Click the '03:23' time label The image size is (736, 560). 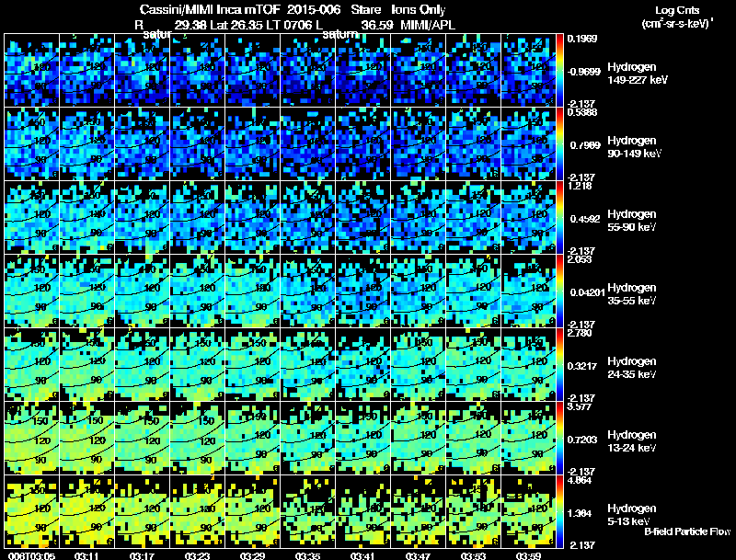(195, 556)
